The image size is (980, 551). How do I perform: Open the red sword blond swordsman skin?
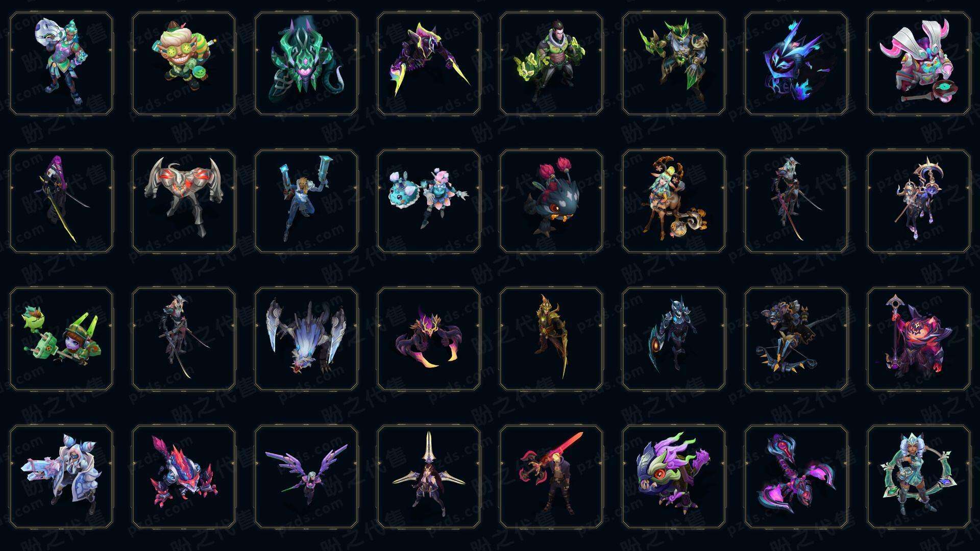coord(551,477)
